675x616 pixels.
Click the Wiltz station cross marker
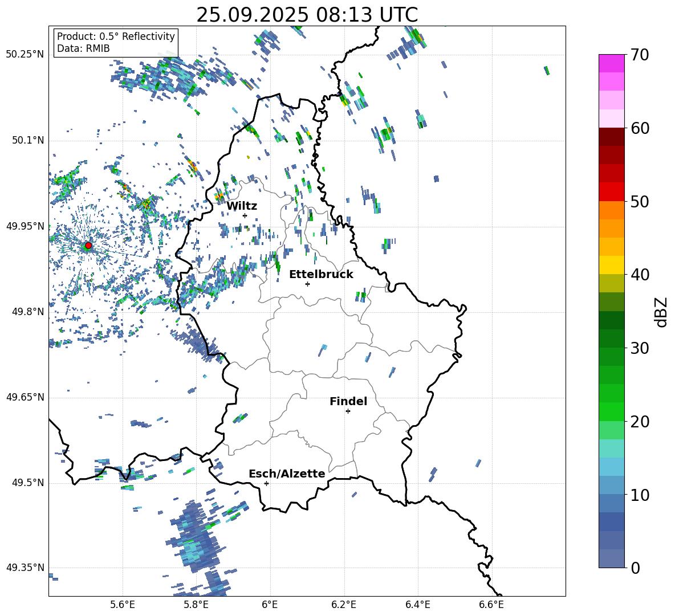pos(245,215)
